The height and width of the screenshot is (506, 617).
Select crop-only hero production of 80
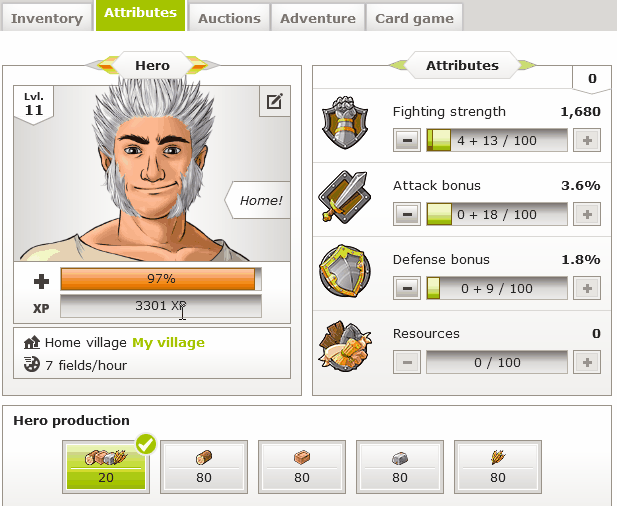[498, 467]
